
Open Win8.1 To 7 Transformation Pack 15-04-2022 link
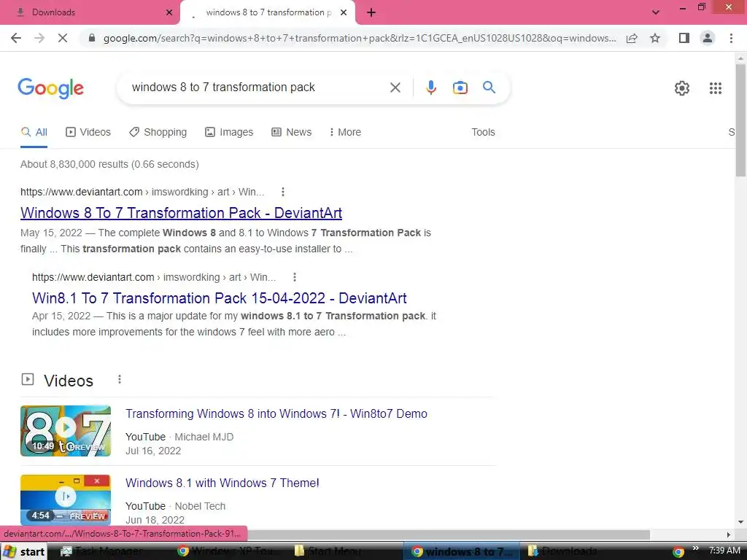(219, 298)
